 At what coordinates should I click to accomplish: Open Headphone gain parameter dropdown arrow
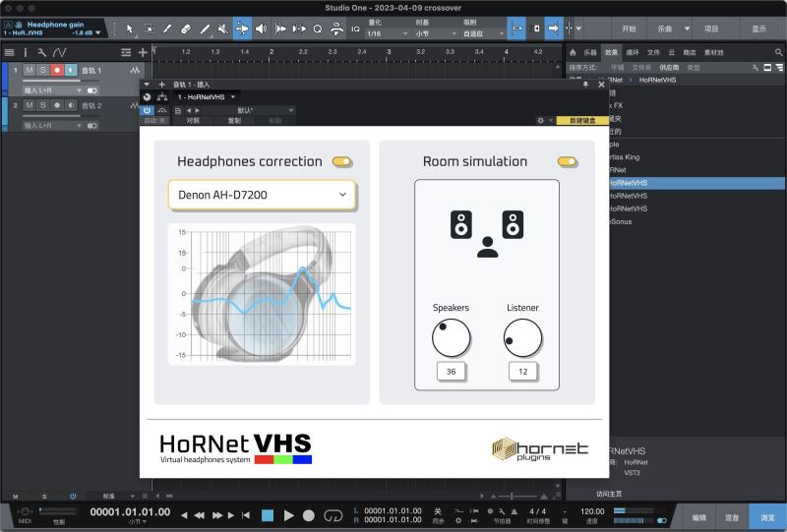[x=97, y=33]
